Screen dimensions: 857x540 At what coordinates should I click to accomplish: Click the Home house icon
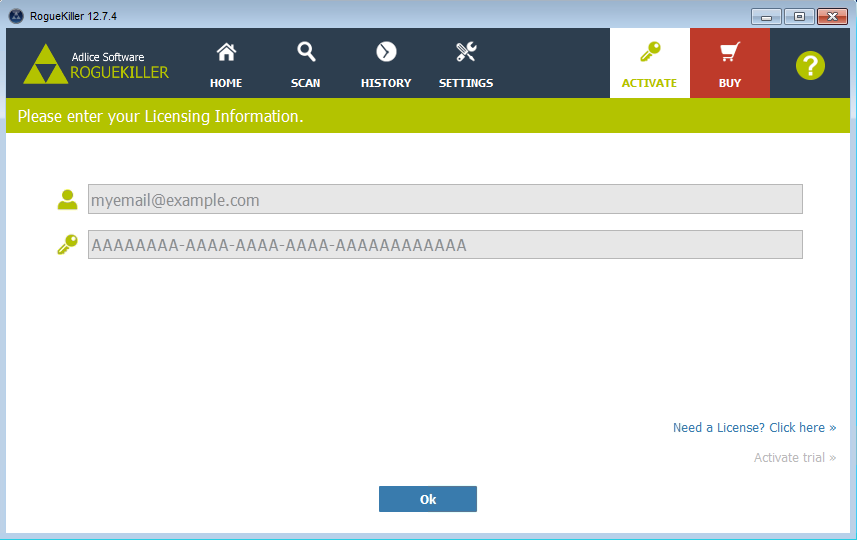(x=226, y=52)
